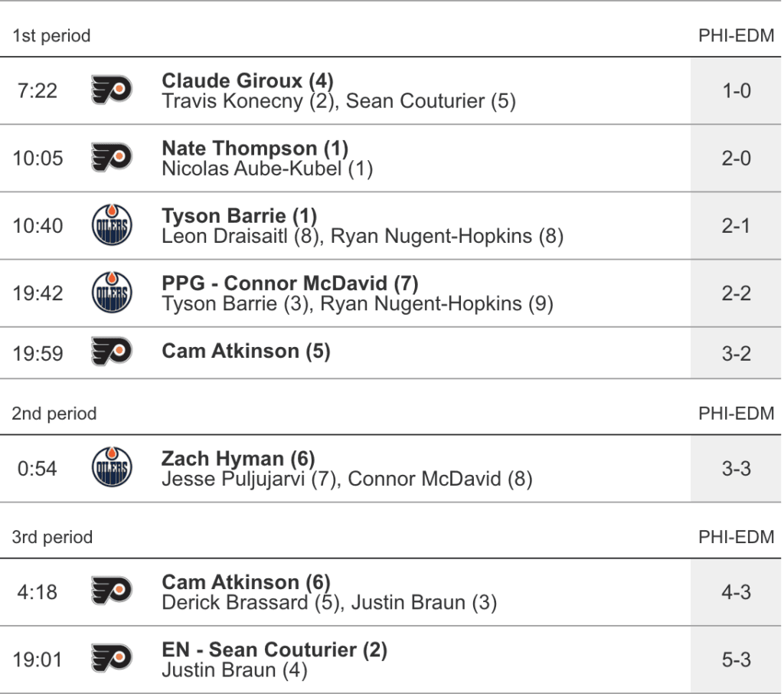Click EN - Sean Couturier (2) entry
Screen dimensions: 784x694
(274, 650)
